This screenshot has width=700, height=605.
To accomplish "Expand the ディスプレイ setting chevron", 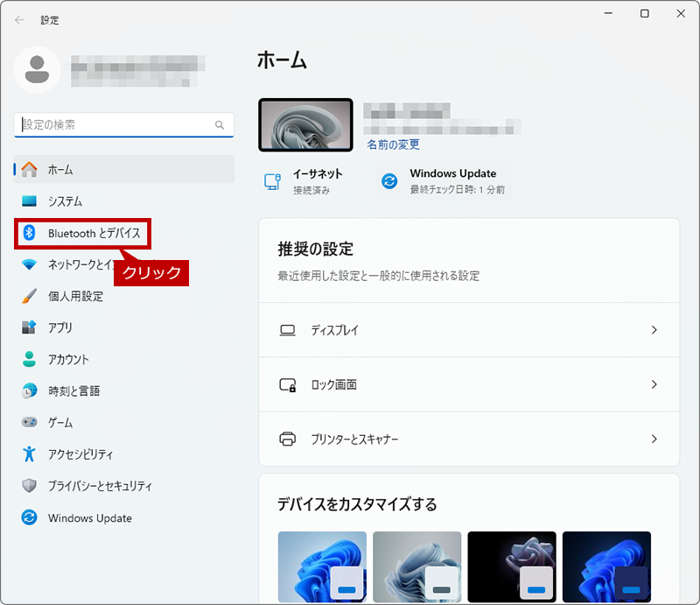I will click(654, 330).
